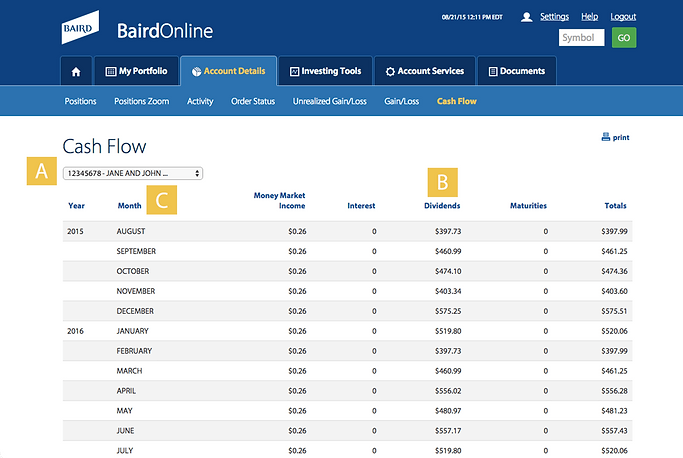Sort by the Year column header
Viewport: 683px width, 458px height.
coord(76,206)
